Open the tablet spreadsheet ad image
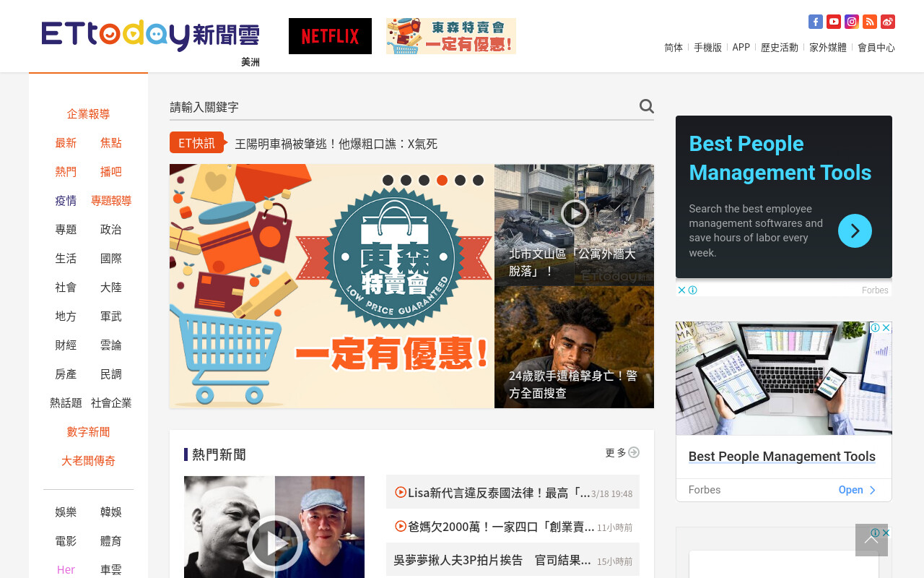The width and height of the screenshot is (924, 578). (784, 378)
